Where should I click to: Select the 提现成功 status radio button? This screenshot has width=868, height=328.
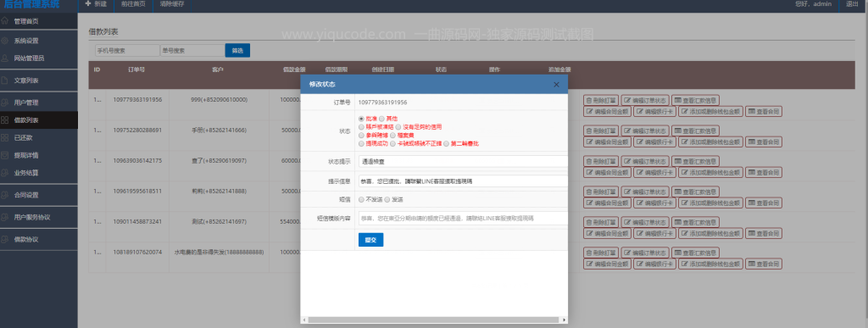point(361,143)
